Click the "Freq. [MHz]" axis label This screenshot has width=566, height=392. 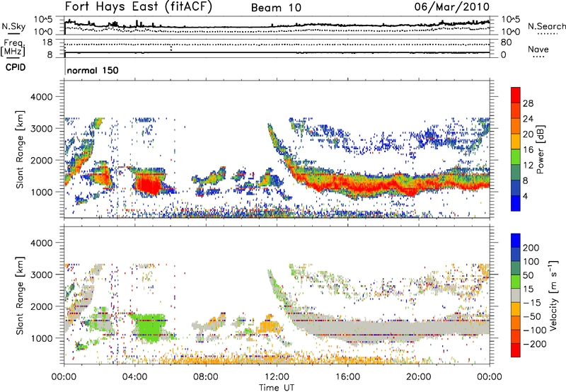pos(13,47)
